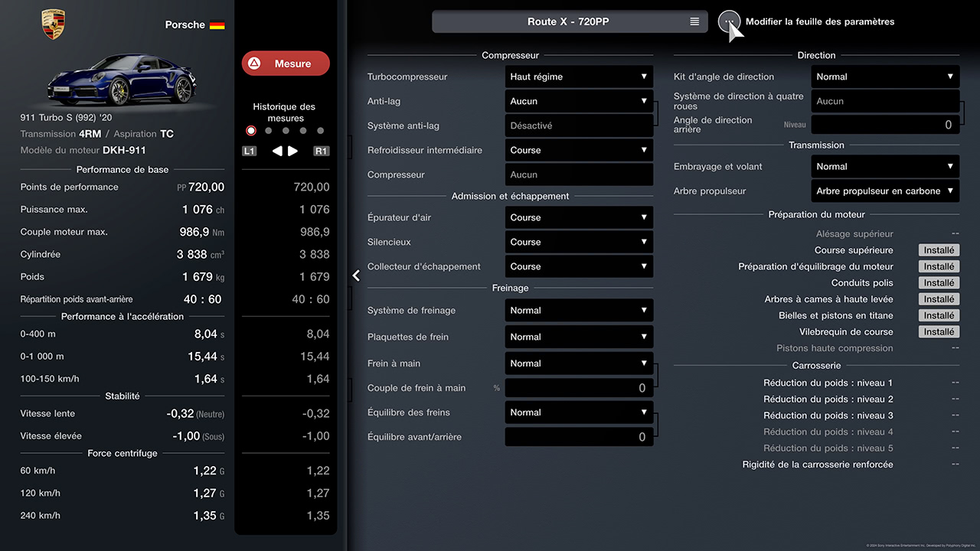Open Kit d'angle de direction dropdown
980x551 pixels.
tap(885, 77)
